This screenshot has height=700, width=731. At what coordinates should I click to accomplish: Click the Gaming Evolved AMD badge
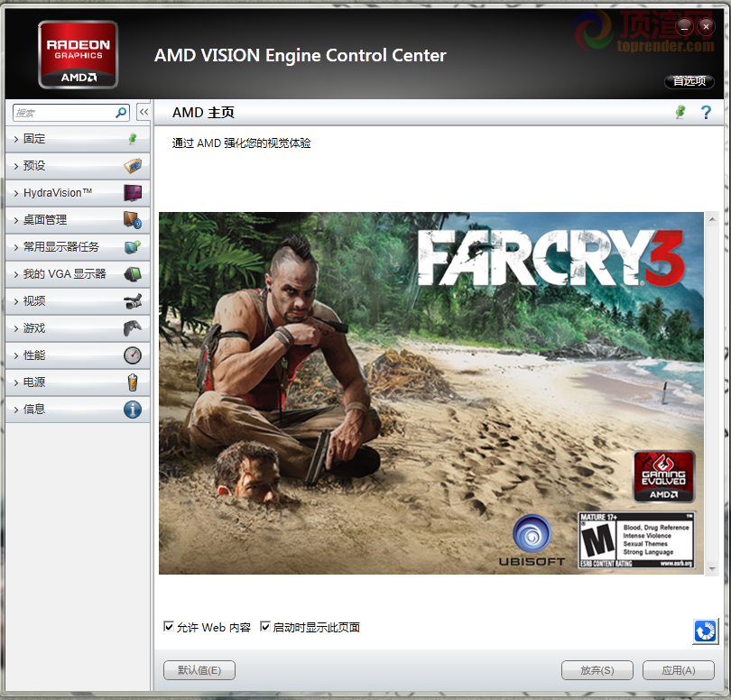point(664,477)
